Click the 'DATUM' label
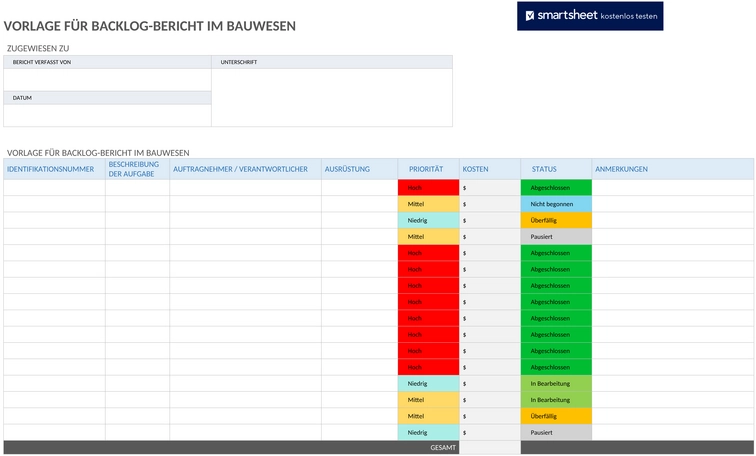The width and height of the screenshot is (756, 456). [22, 98]
